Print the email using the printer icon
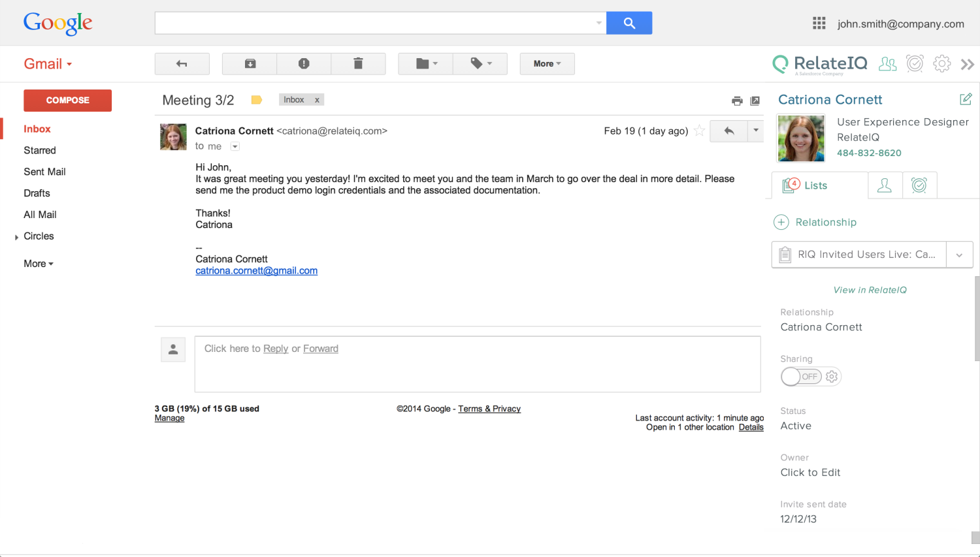 [737, 101]
